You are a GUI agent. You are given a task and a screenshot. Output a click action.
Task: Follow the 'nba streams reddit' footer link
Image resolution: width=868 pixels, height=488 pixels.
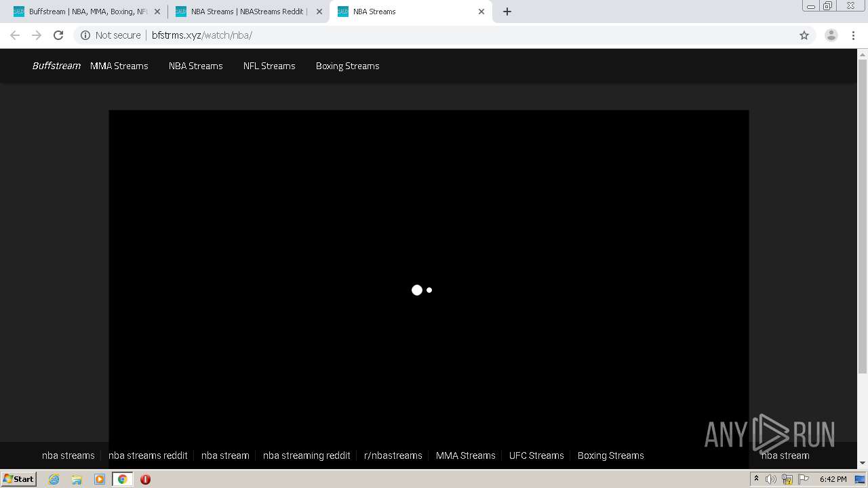pos(148,455)
